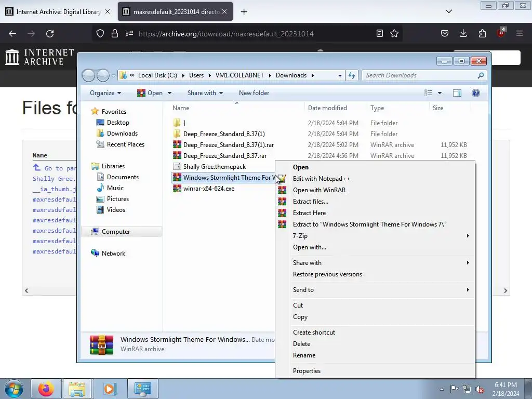Open address bar history dropdown
This screenshot has width=532, height=399.
(x=340, y=75)
